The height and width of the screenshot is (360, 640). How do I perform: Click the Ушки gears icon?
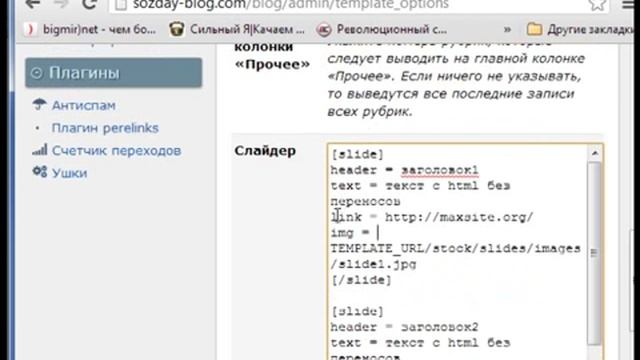click(x=40, y=171)
